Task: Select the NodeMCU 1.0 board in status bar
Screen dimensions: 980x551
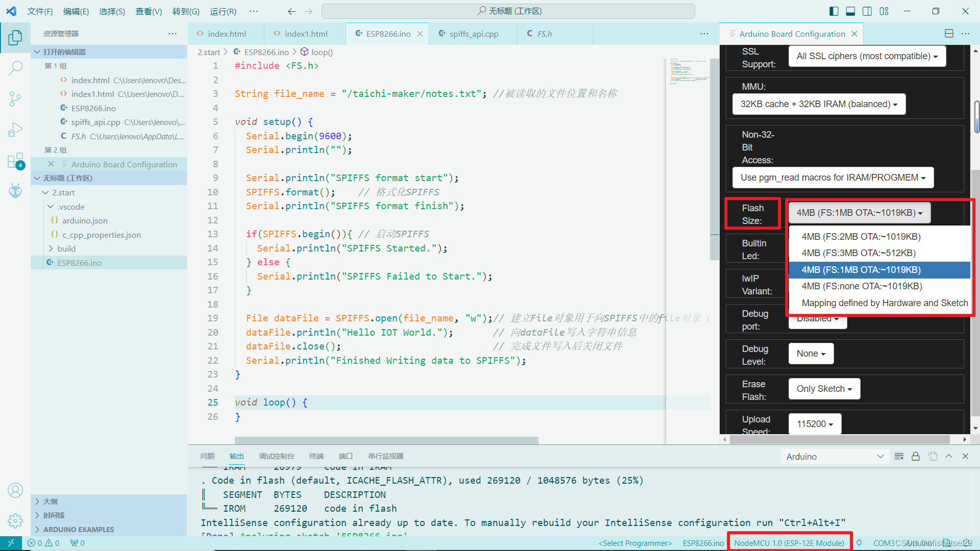Action: pos(789,543)
